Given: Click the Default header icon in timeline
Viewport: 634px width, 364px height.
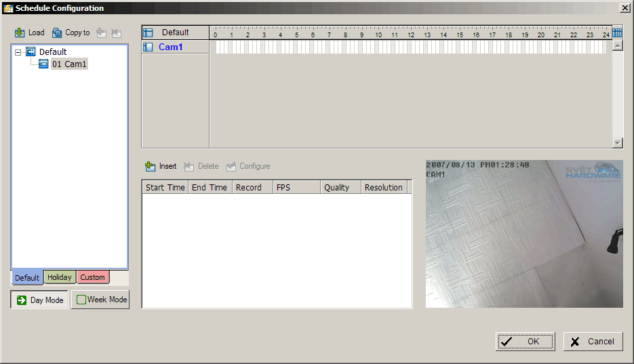Looking at the screenshot, I should tap(148, 33).
